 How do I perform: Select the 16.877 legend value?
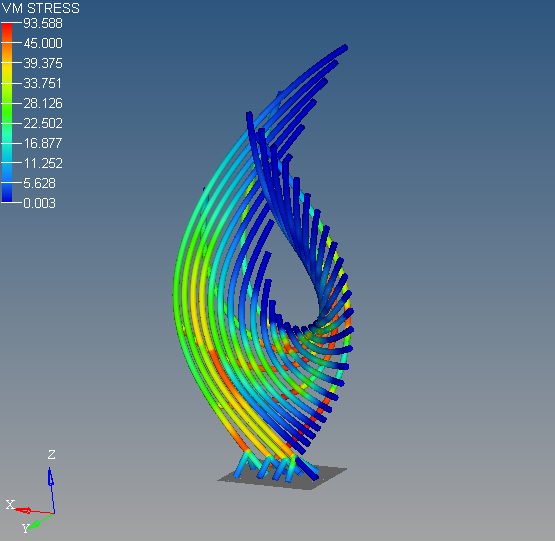point(43,143)
